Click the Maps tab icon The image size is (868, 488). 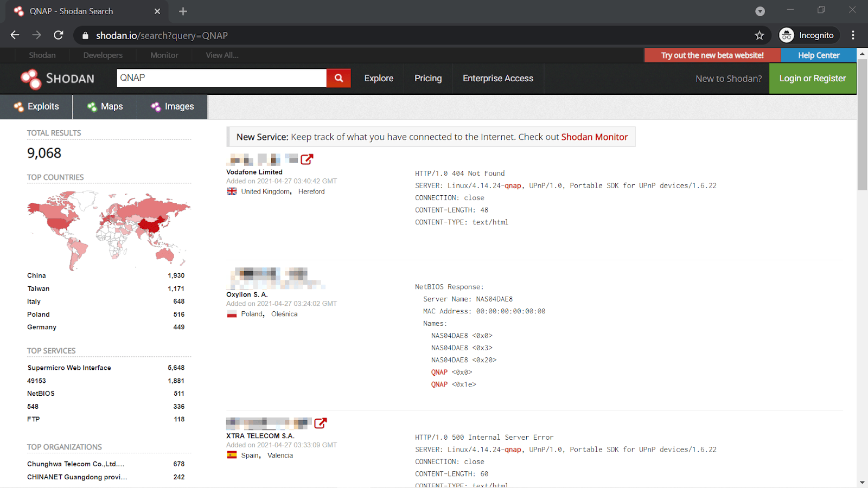click(x=92, y=107)
